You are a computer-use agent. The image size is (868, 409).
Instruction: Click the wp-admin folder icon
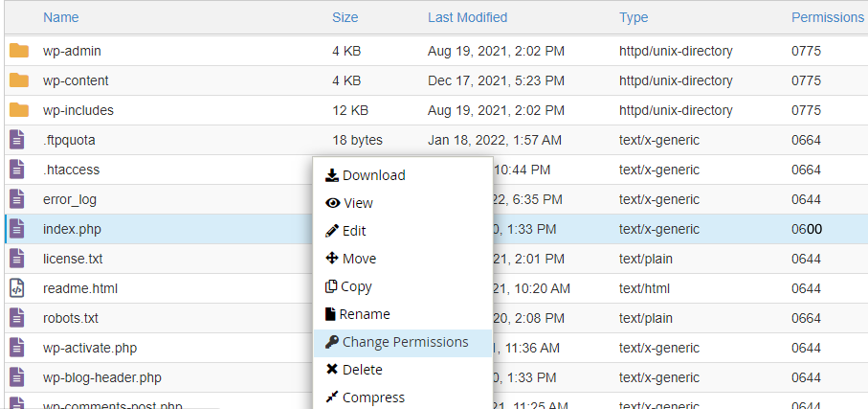tap(18, 51)
